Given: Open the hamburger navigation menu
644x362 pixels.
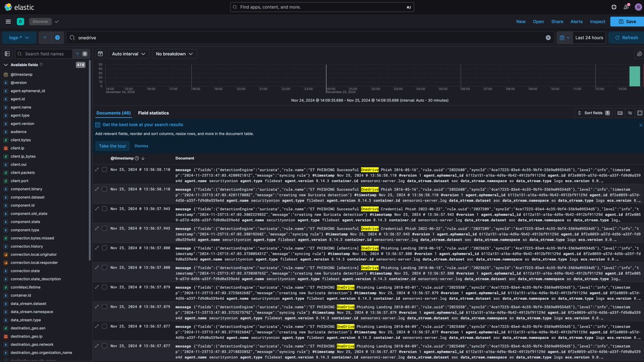Looking at the screenshot, I should (x=8, y=21).
